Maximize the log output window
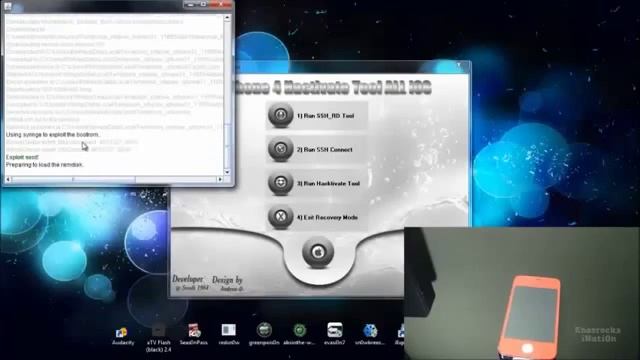 pyautogui.click(x=203, y=4)
